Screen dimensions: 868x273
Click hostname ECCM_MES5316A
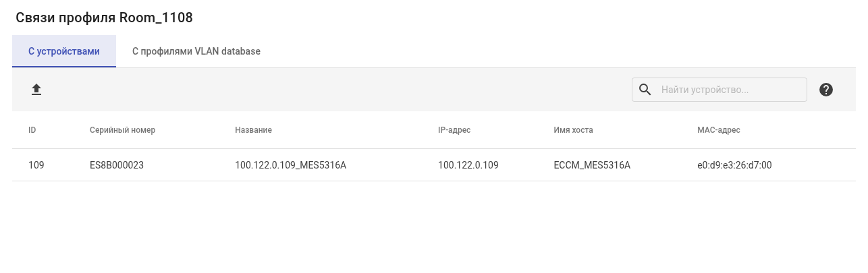[x=592, y=165]
